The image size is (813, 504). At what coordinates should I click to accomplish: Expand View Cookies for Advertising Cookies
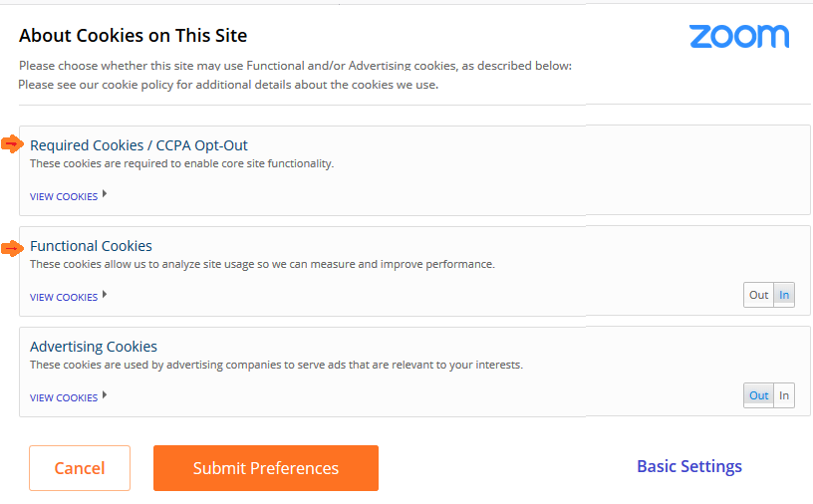[x=64, y=397]
